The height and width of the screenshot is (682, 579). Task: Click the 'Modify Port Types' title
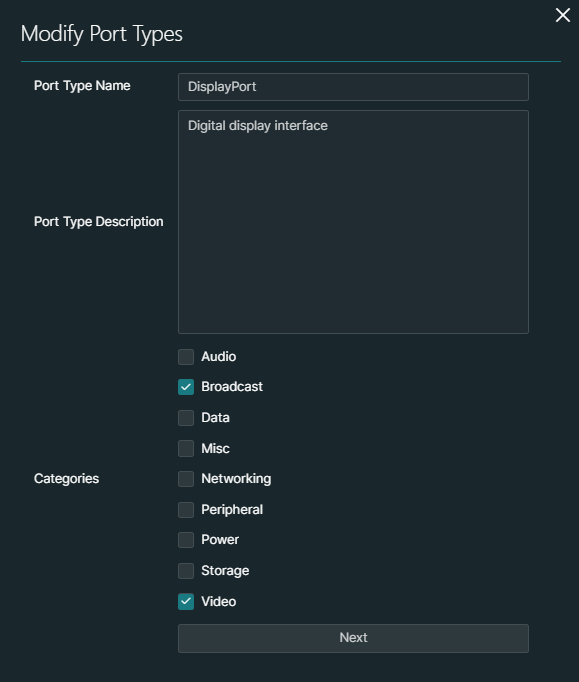pyautogui.click(x=102, y=33)
